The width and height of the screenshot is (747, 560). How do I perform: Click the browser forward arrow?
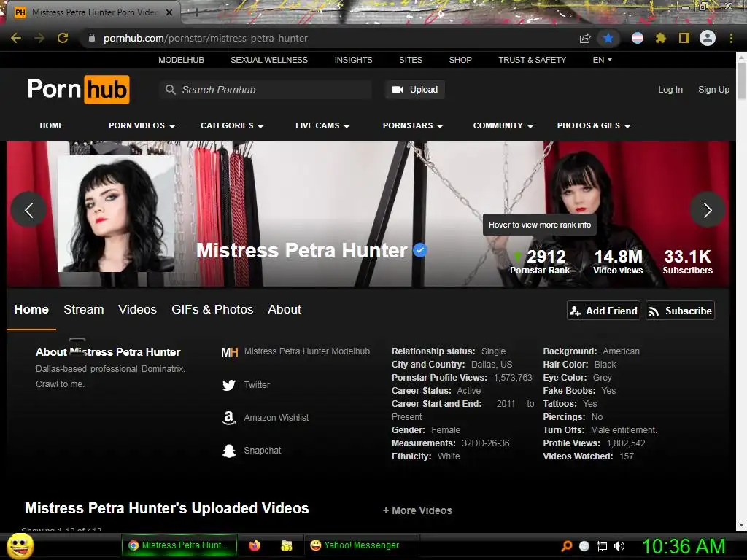click(x=39, y=38)
